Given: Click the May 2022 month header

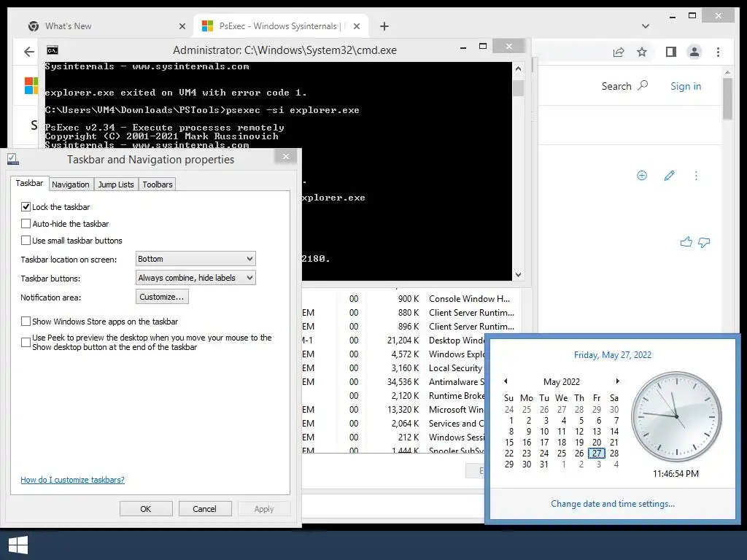Looking at the screenshot, I should click(x=562, y=381).
